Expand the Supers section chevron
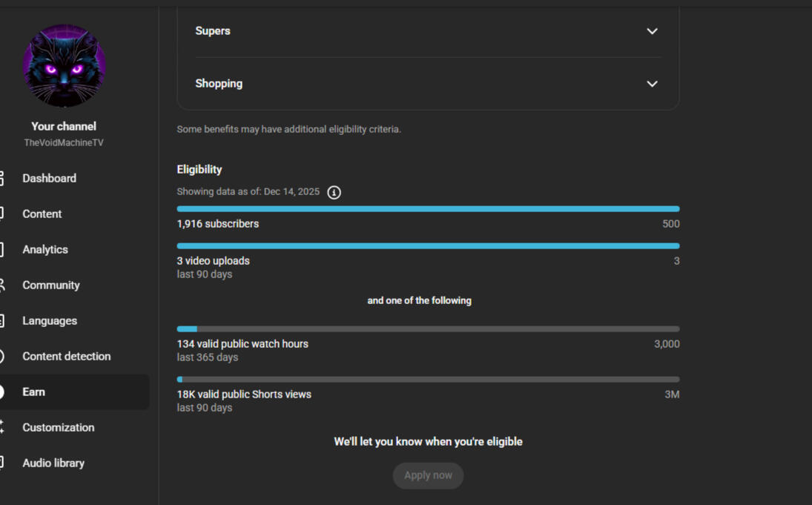This screenshot has height=505, width=812. click(x=652, y=31)
